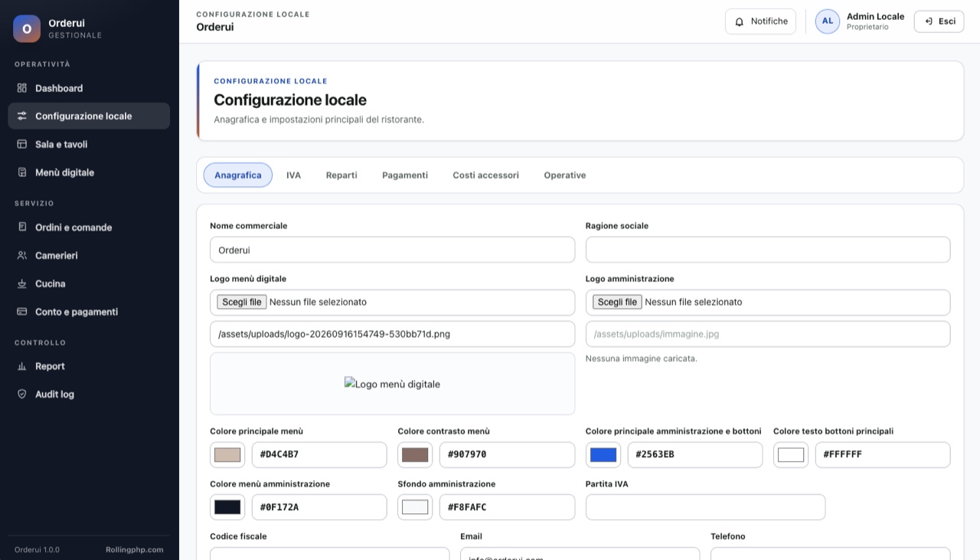
Task: Select the Anagrafica tab
Action: [x=238, y=175]
